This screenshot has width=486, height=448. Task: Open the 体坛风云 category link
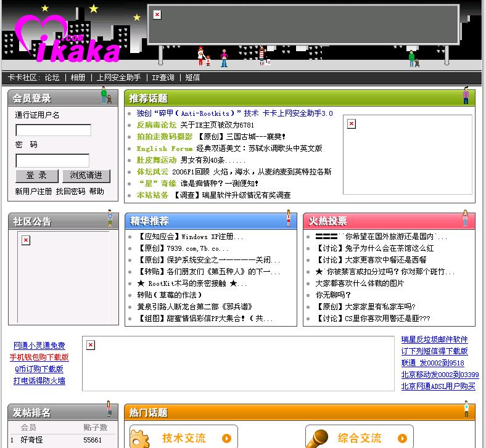pyautogui.click(x=152, y=171)
